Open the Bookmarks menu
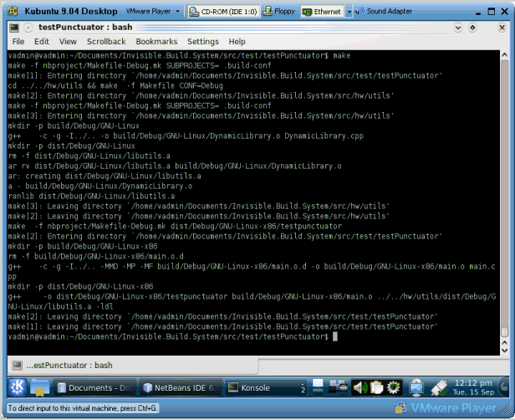The height and width of the screenshot is (420, 515). point(156,41)
